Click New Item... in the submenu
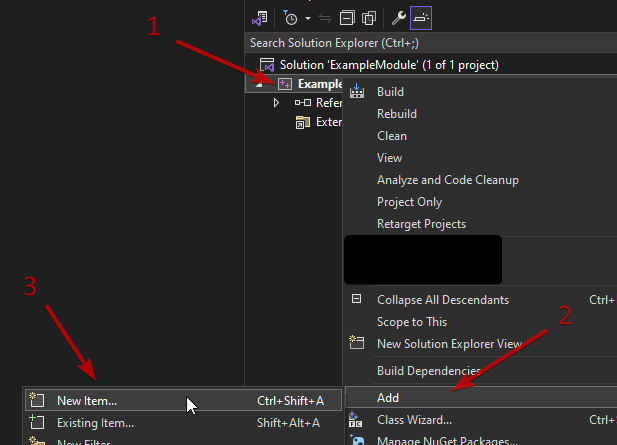This screenshot has height=445, width=617. [86, 401]
